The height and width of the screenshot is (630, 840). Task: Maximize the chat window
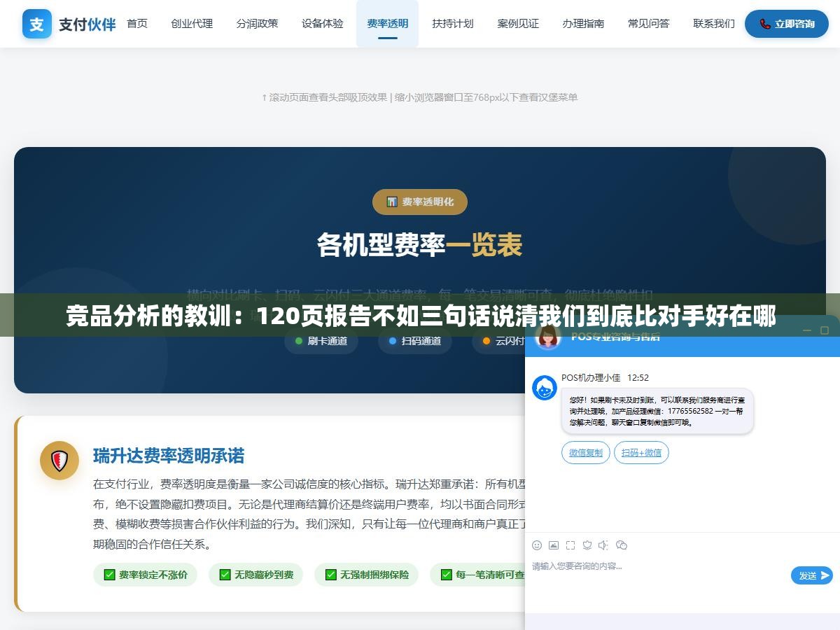[x=823, y=330]
